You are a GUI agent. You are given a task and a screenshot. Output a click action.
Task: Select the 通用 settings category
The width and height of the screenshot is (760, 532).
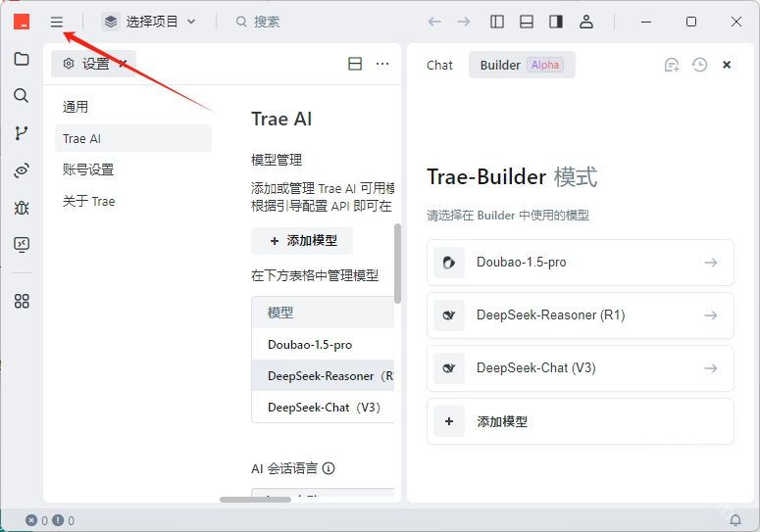[76, 107]
